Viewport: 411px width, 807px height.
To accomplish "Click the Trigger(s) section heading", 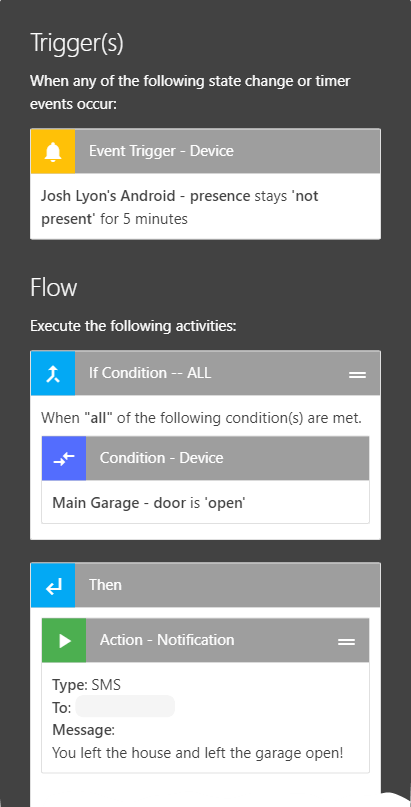I will (x=77, y=44).
